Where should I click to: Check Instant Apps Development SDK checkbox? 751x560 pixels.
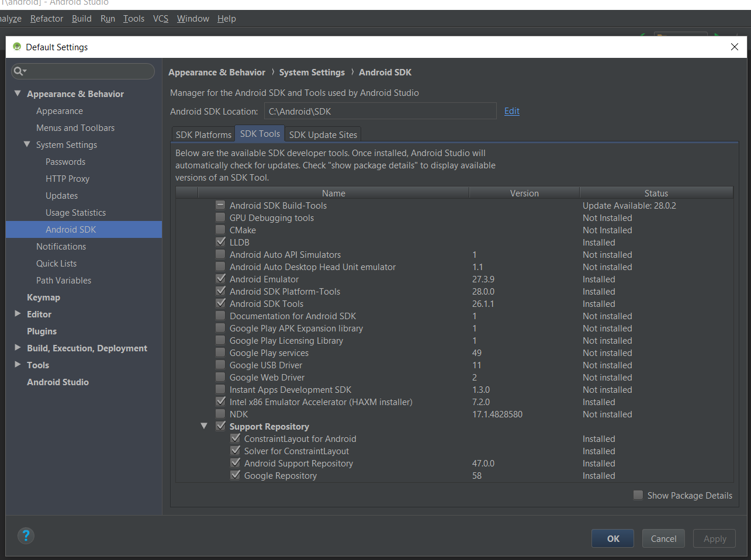pos(220,389)
